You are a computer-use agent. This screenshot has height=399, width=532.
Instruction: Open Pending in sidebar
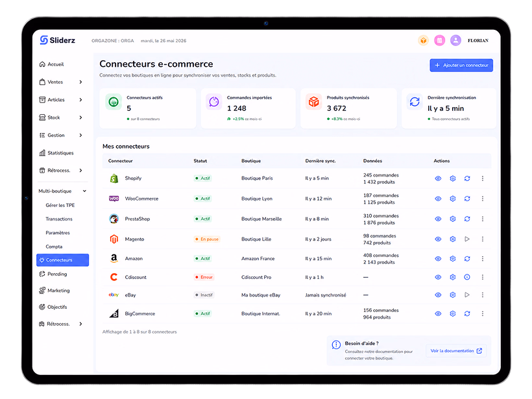53,274
